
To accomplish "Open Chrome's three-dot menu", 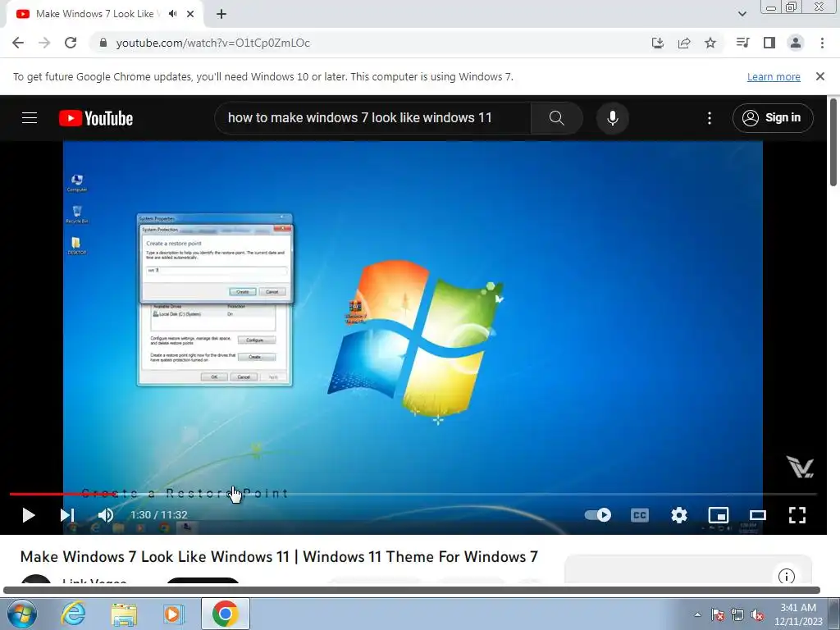I will tap(822, 43).
